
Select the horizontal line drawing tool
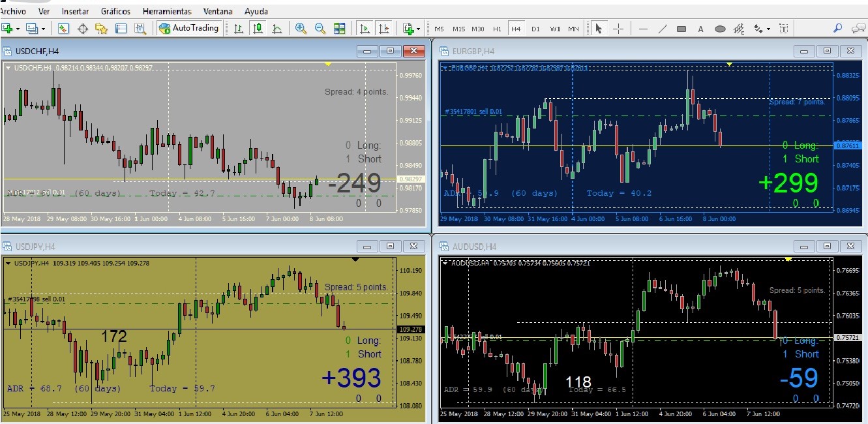pyautogui.click(x=644, y=29)
